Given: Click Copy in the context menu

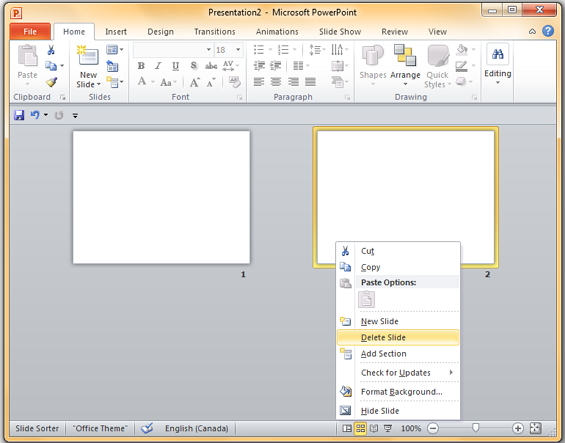Looking at the screenshot, I should coord(398,267).
